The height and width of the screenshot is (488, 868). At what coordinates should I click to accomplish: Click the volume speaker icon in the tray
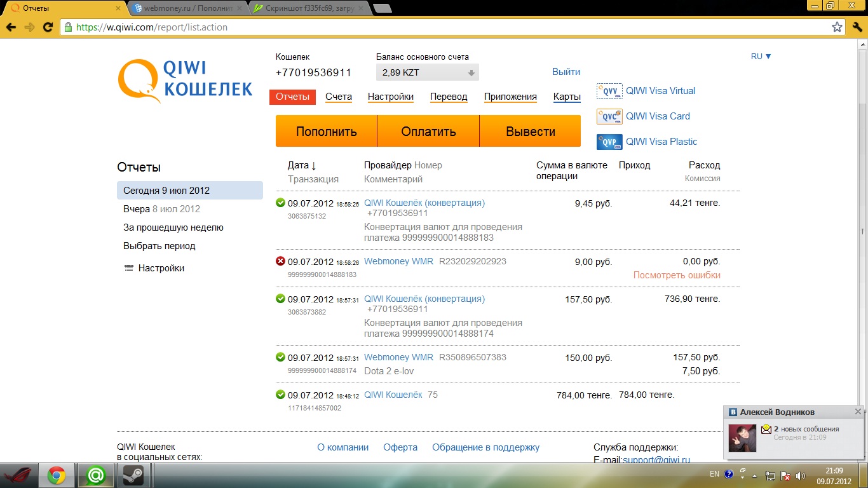tap(800, 475)
